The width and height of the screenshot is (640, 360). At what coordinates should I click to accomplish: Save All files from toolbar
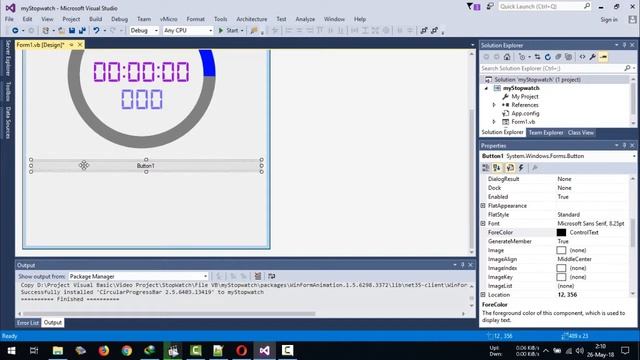pyautogui.click(x=82, y=31)
